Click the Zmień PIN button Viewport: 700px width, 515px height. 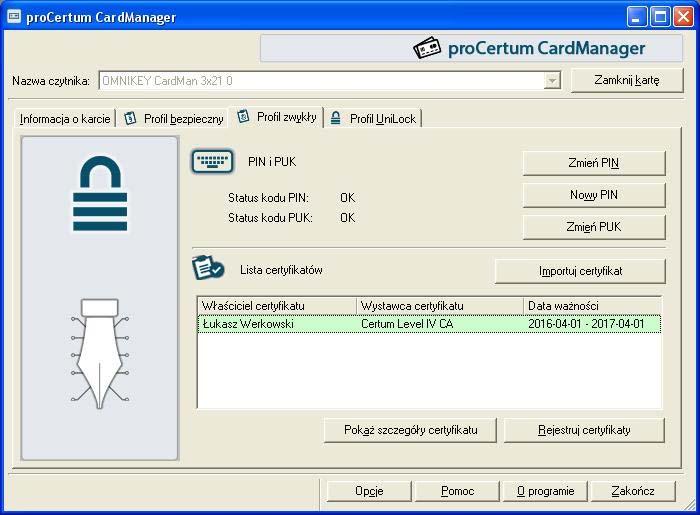594,163
